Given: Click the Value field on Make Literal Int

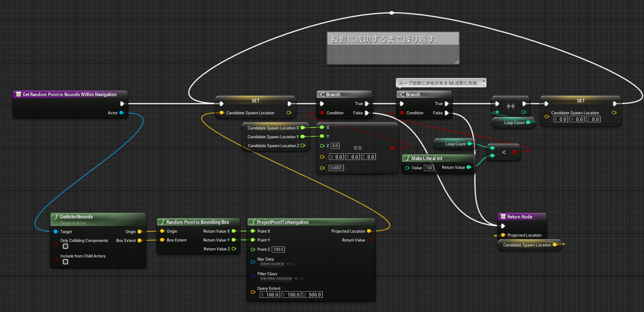Looking at the screenshot, I should [429, 168].
